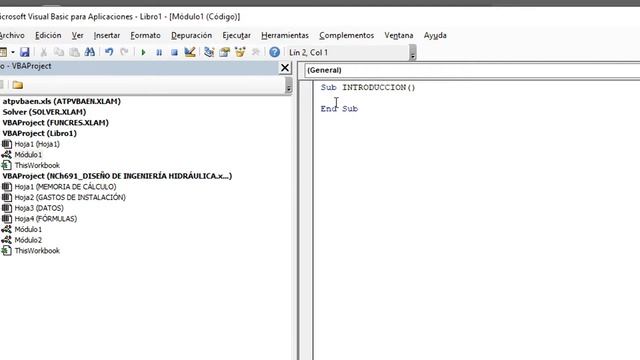Run the macro with green play icon

coord(143,52)
